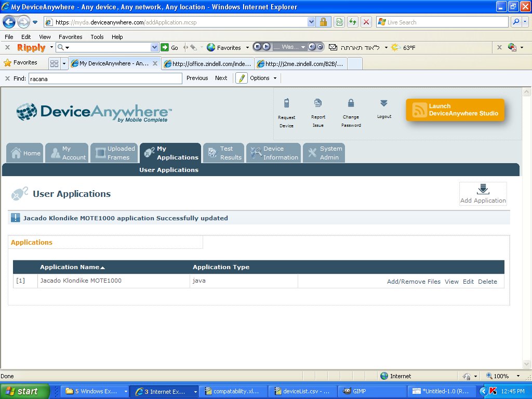Close the Find bar
Viewport: 532px width, 399px height.
point(7,78)
